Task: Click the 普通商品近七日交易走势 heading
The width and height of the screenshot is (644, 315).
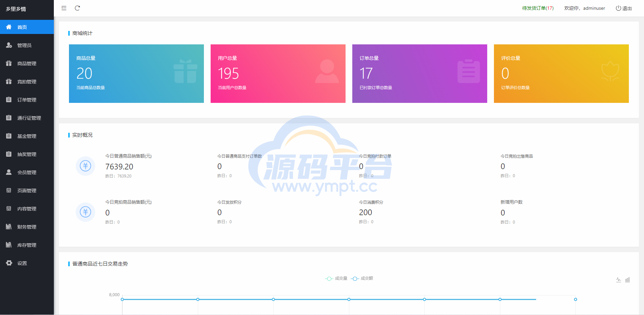Action: [x=100, y=264]
